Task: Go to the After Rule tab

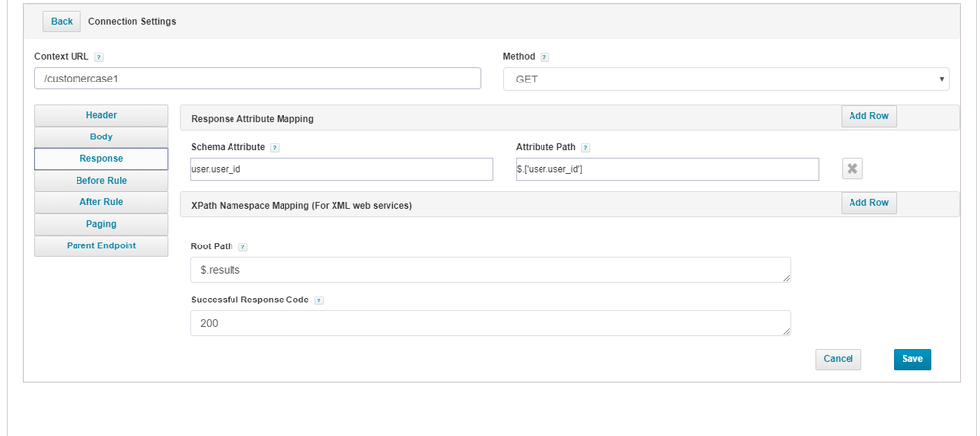Action: point(101,201)
